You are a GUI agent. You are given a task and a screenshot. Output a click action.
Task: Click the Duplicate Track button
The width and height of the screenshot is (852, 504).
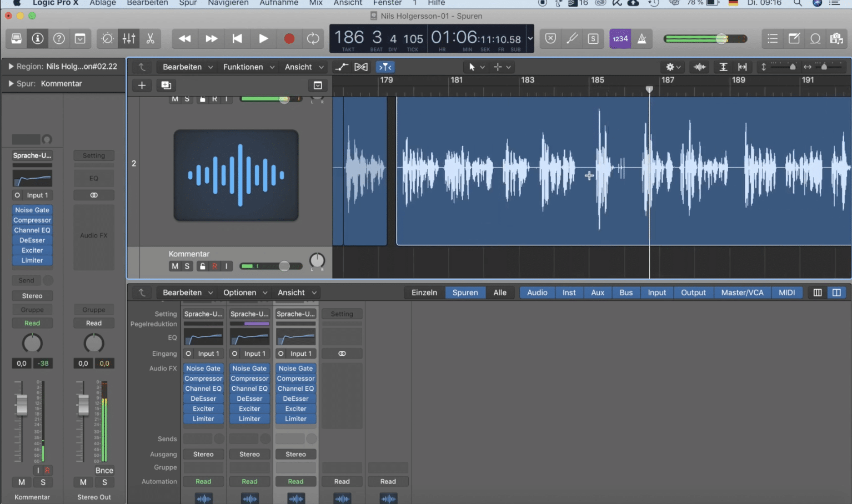(166, 85)
